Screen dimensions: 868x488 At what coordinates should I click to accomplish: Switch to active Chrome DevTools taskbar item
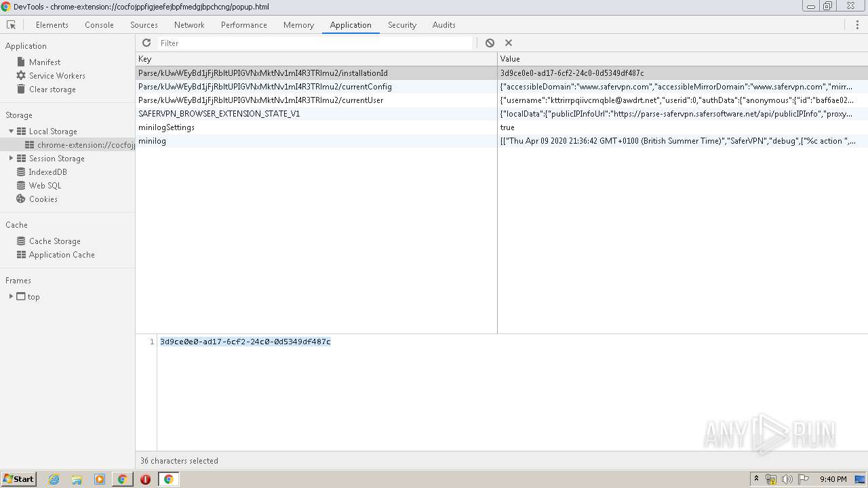coord(168,479)
